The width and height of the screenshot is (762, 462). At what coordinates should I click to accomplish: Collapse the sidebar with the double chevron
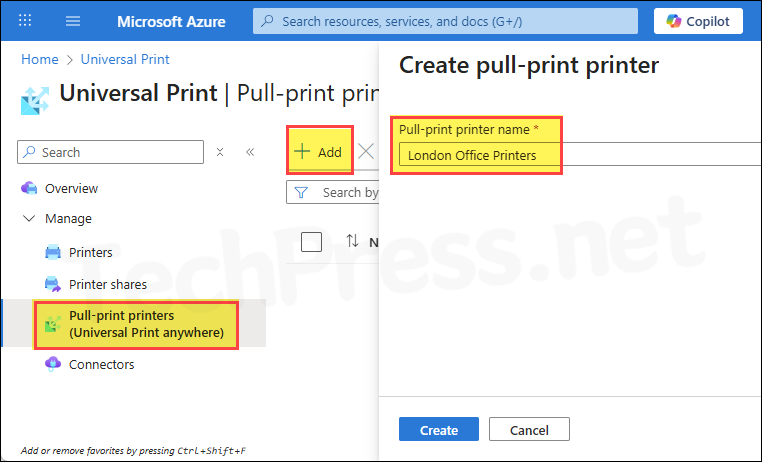[x=250, y=152]
